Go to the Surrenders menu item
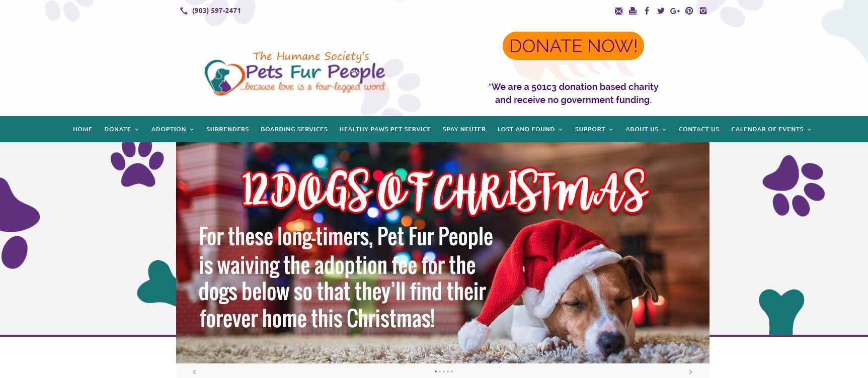The image size is (868, 378). click(x=227, y=129)
